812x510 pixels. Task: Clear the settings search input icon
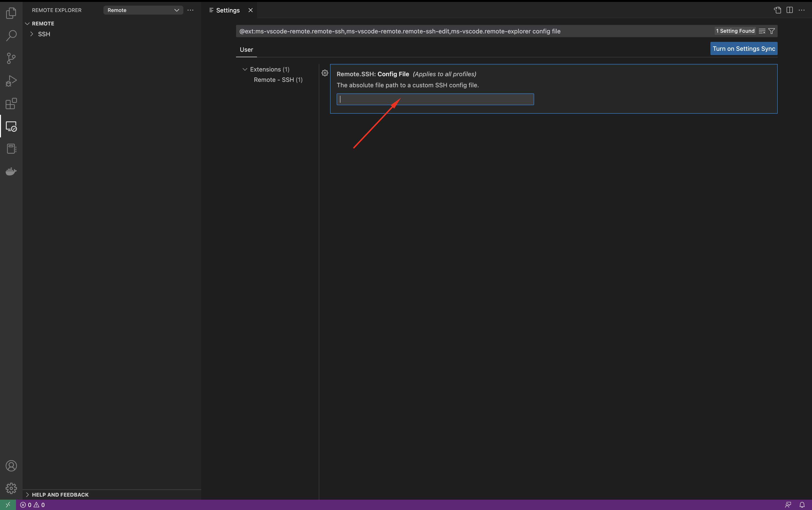click(x=762, y=31)
